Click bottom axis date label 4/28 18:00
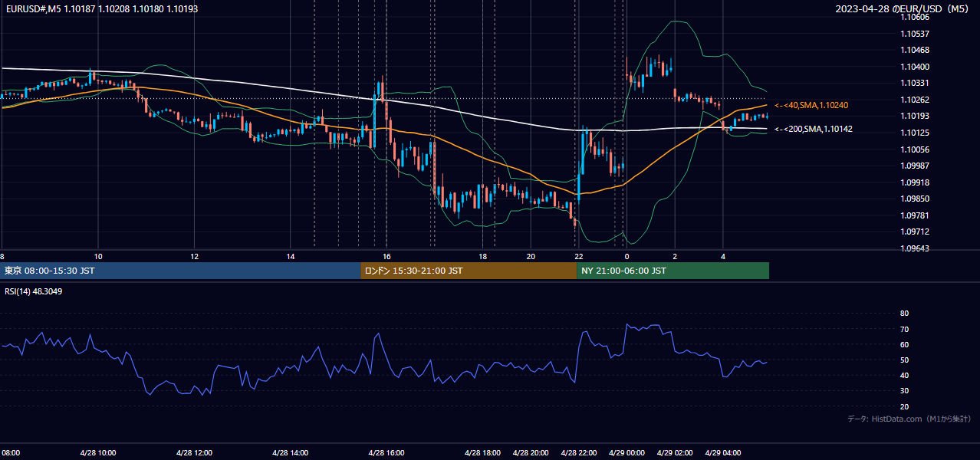 (483, 453)
